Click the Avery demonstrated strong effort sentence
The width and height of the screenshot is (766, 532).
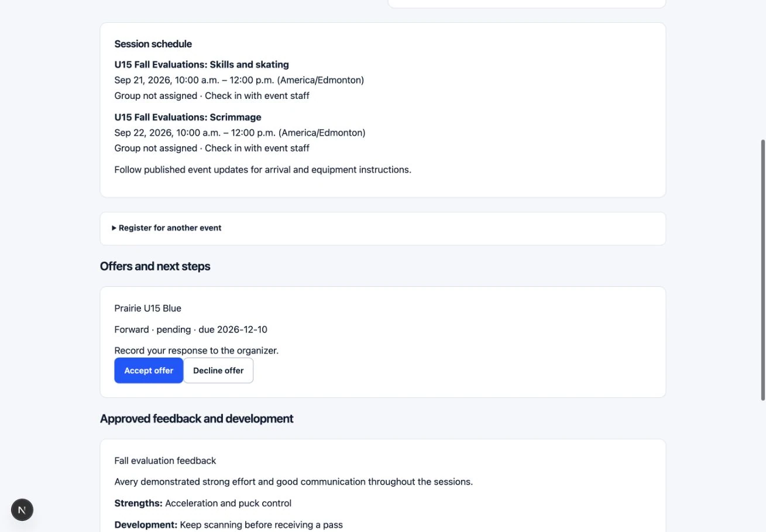[x=294, y=482]
